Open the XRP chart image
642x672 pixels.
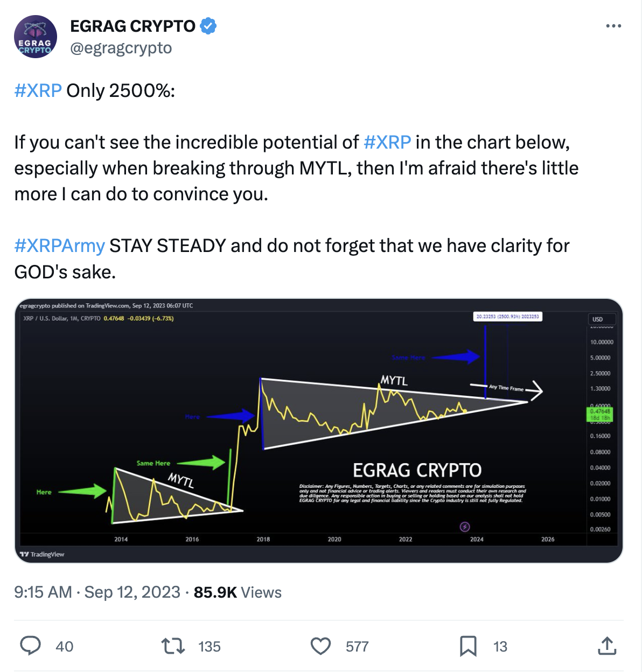pos(319,431)
